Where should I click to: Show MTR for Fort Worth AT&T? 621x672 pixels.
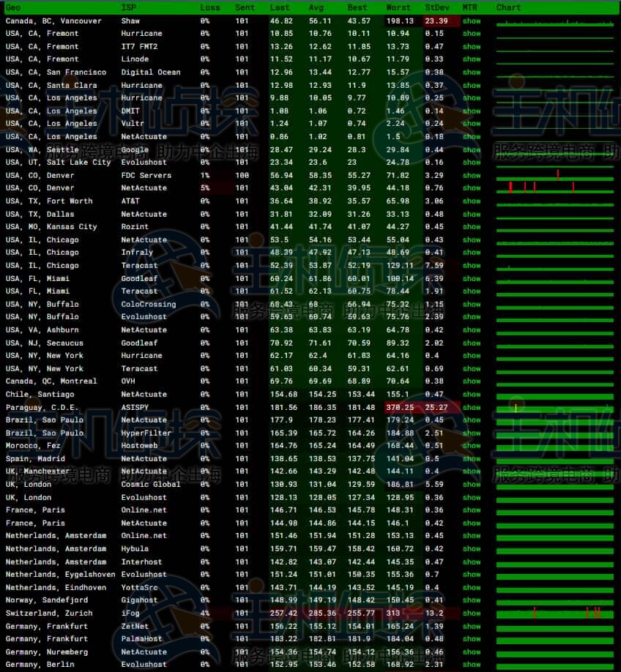click(472, 201)
